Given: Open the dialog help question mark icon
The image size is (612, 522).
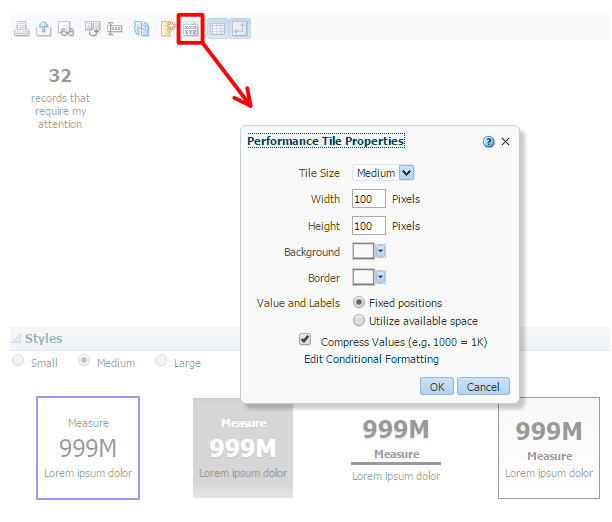Looking at the screenshot, I should click(488, 141).
